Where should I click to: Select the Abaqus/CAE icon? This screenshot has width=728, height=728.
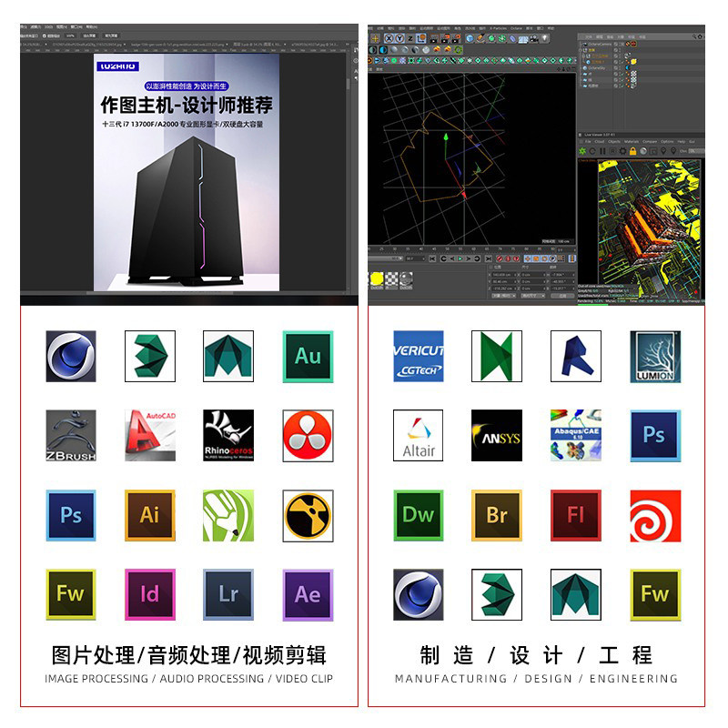click(576, 436)
